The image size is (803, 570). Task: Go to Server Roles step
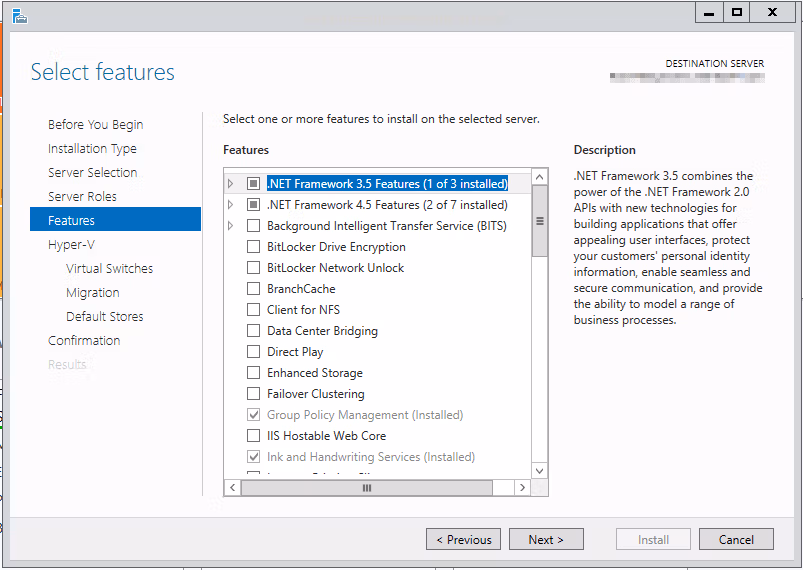[82, 197]
